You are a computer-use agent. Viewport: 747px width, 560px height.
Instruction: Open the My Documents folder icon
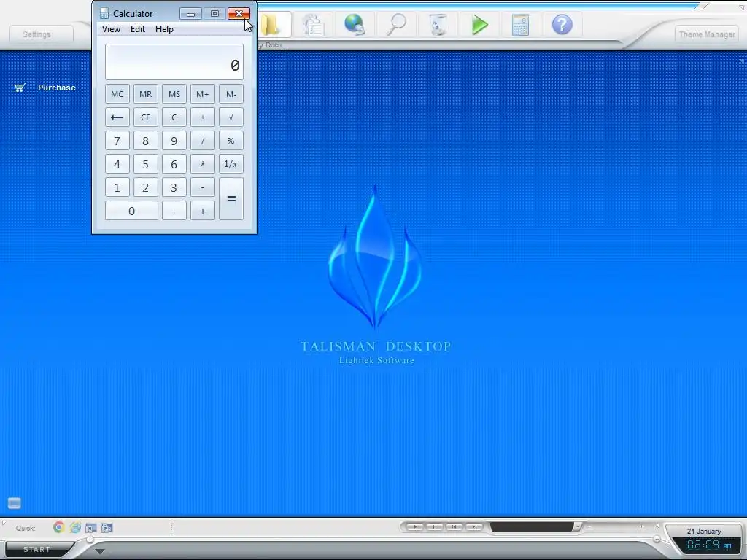pyautogui.click(x=271, y=24)
